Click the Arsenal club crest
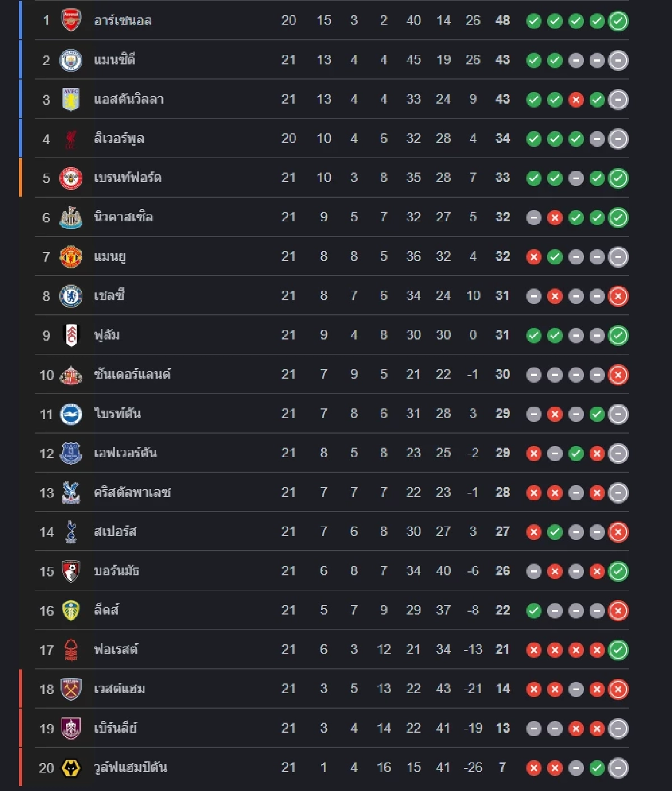This screenshot has width=672, height=791. pyautogui.click(x=71, y=21)
